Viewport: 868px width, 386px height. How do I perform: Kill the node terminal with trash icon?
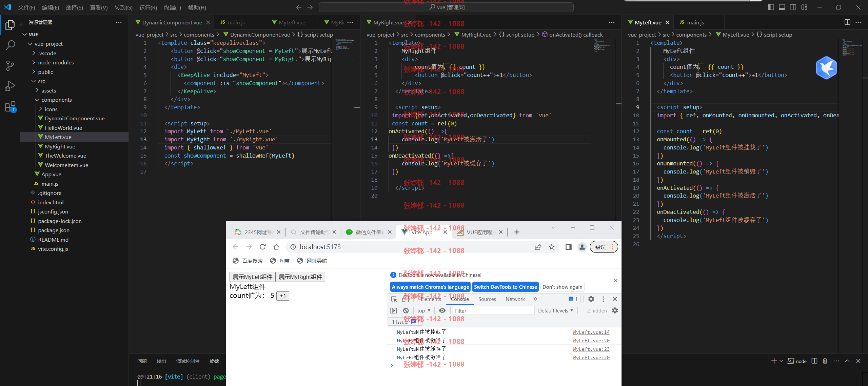click(825, 361)
